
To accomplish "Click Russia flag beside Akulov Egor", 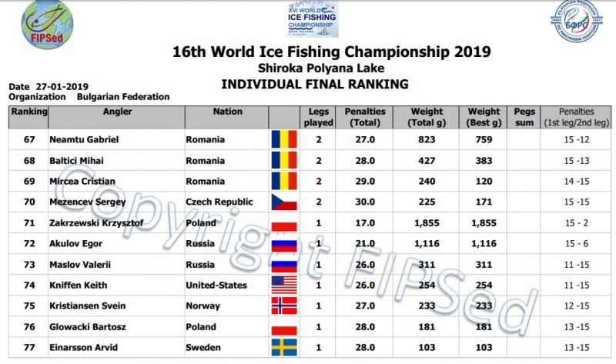I will point(284,244).
